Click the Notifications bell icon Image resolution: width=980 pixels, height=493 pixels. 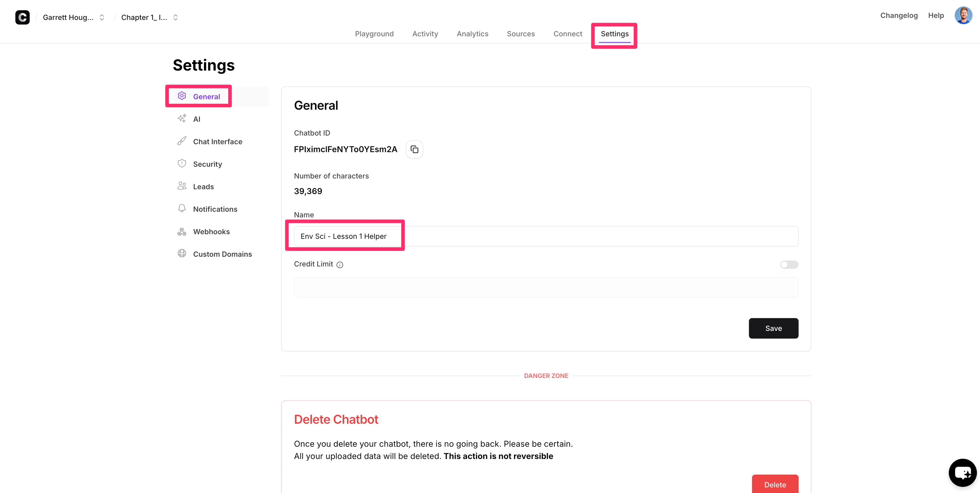coord(182,208)
